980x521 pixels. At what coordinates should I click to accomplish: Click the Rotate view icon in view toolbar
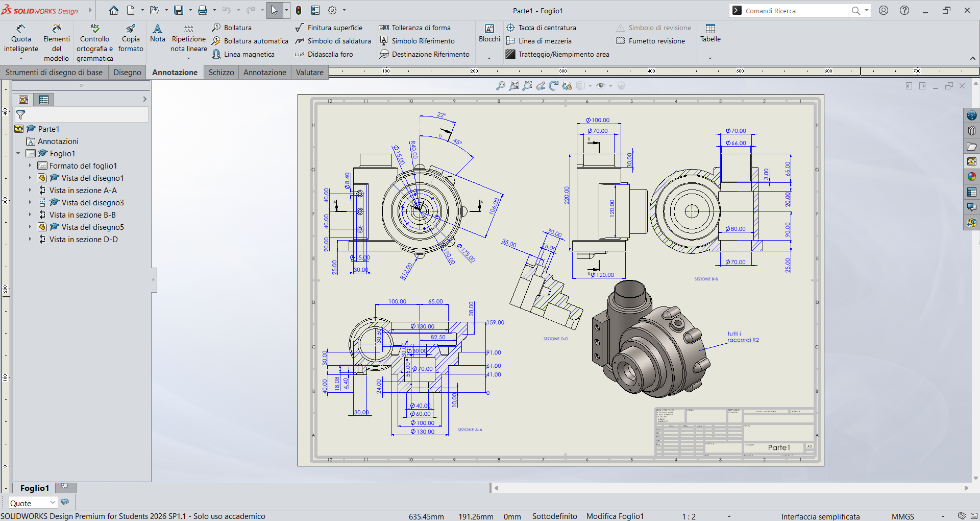click(x=554, y=86)
